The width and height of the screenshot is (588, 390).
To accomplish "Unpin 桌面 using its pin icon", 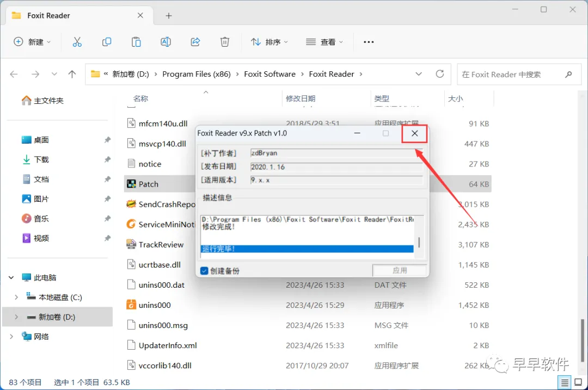I will (x=107, y=140).
